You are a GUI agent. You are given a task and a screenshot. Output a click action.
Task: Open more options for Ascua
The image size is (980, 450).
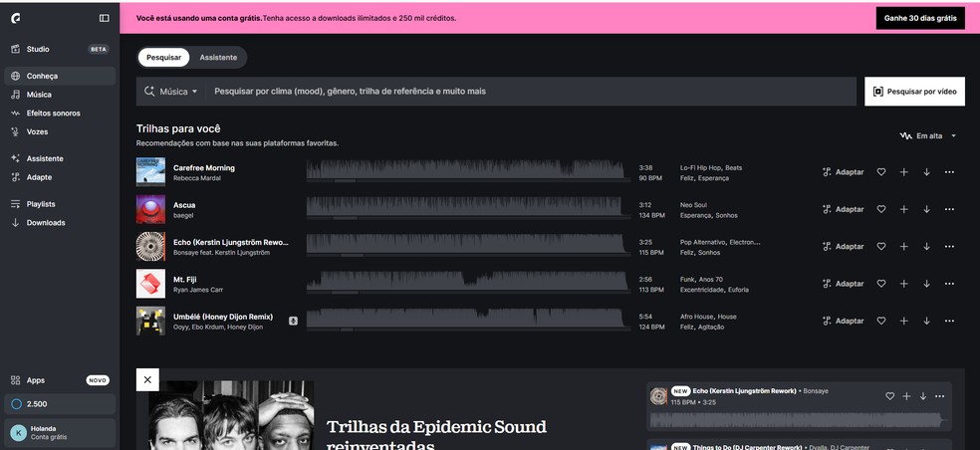tap(949, 209)
